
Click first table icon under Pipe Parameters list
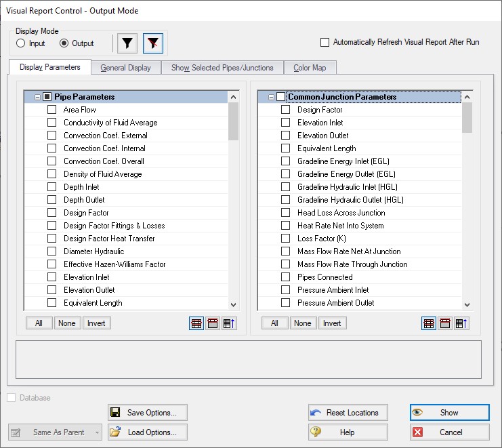point(196,323)
